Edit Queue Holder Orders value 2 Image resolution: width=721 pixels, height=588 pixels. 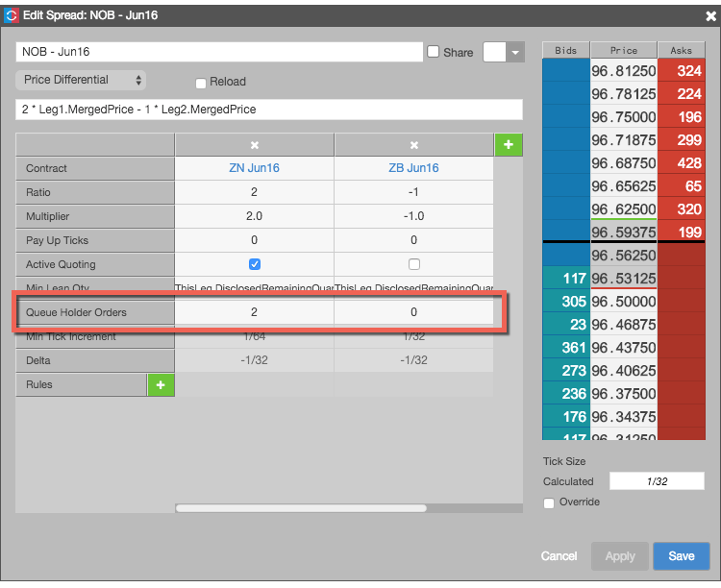255,312
